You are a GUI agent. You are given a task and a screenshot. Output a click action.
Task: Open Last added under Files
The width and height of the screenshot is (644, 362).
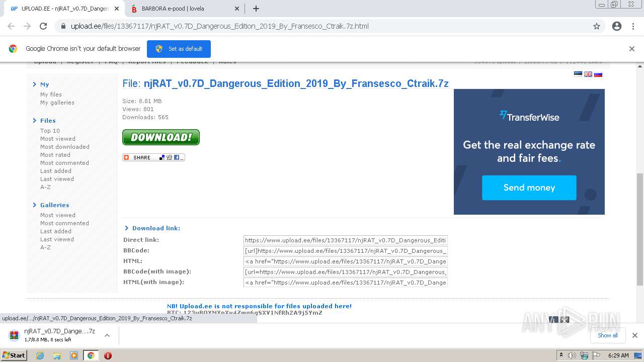click(x=56, y=171)
